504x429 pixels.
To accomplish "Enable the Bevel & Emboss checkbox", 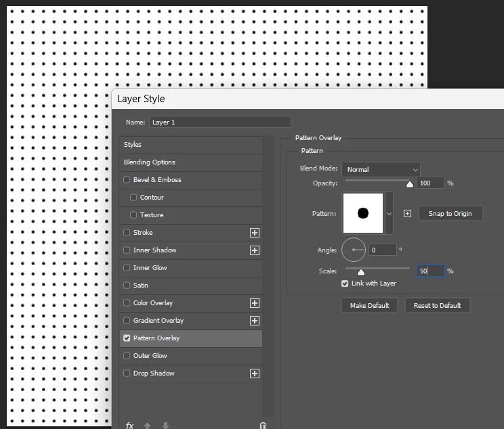I will point(127,180).
